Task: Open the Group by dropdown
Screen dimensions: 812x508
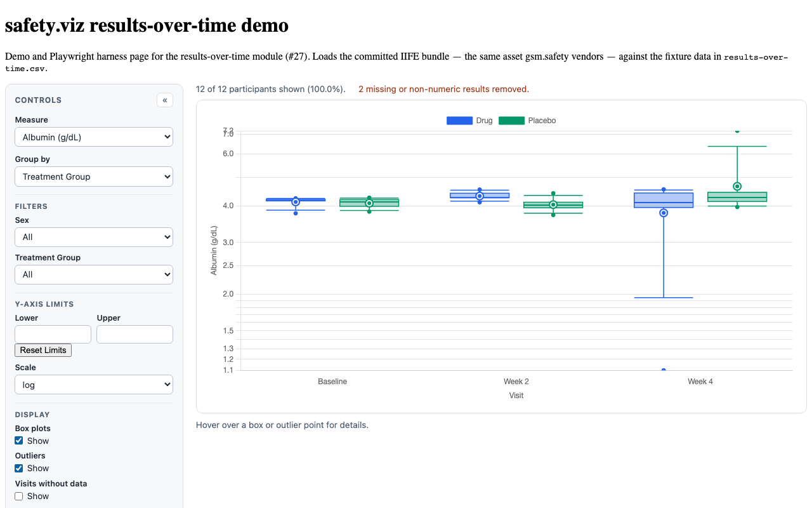Action: [x=94, y=177]
